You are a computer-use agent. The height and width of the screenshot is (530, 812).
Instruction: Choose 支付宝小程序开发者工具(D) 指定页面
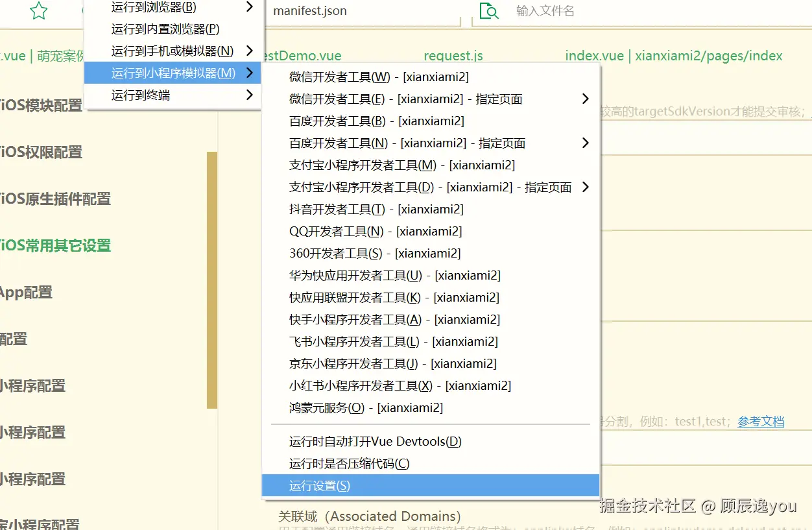[431, 187]
